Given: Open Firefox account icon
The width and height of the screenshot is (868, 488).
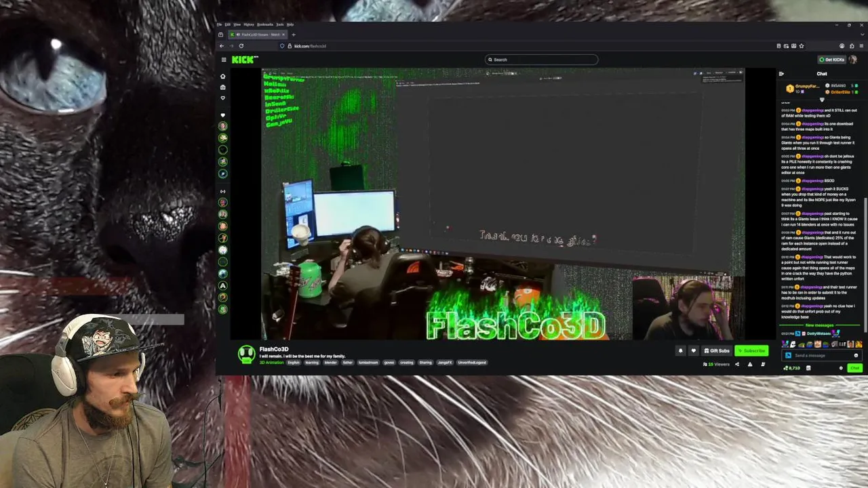Looking at the screenshot, I should [x=842, y=46].
